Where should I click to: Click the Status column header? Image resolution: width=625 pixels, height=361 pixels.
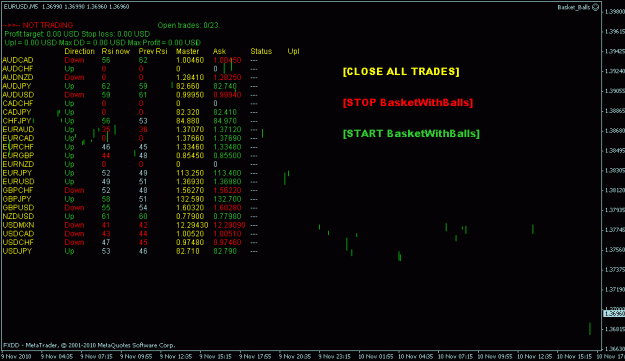261,51
